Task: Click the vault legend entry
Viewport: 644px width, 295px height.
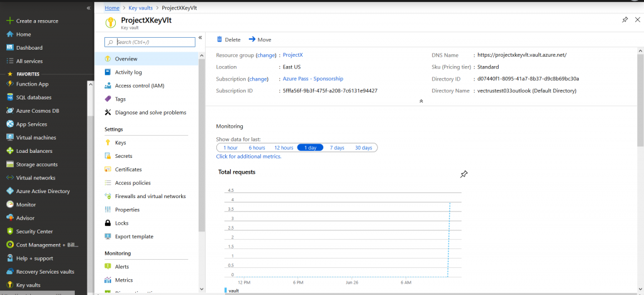Action: tap(232, 291)
